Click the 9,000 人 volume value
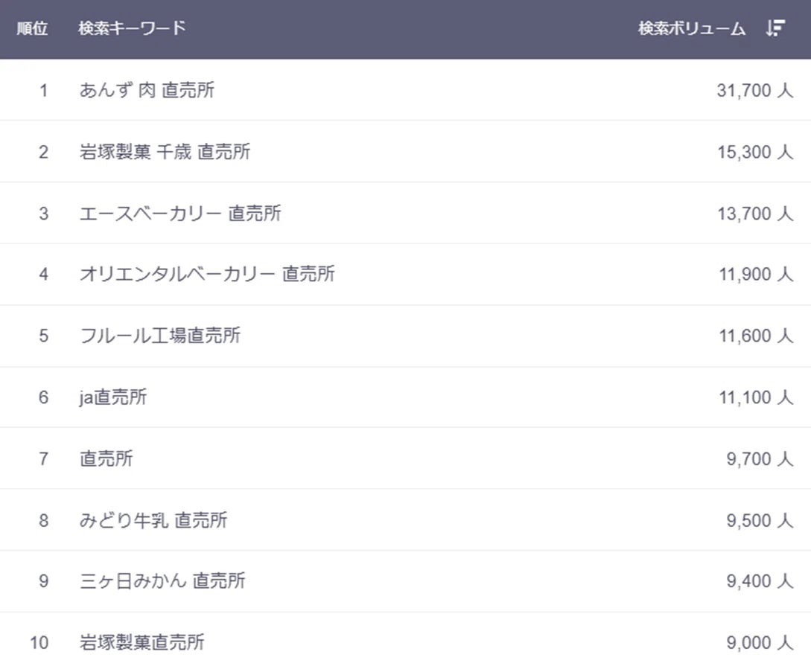 (759, 642)
